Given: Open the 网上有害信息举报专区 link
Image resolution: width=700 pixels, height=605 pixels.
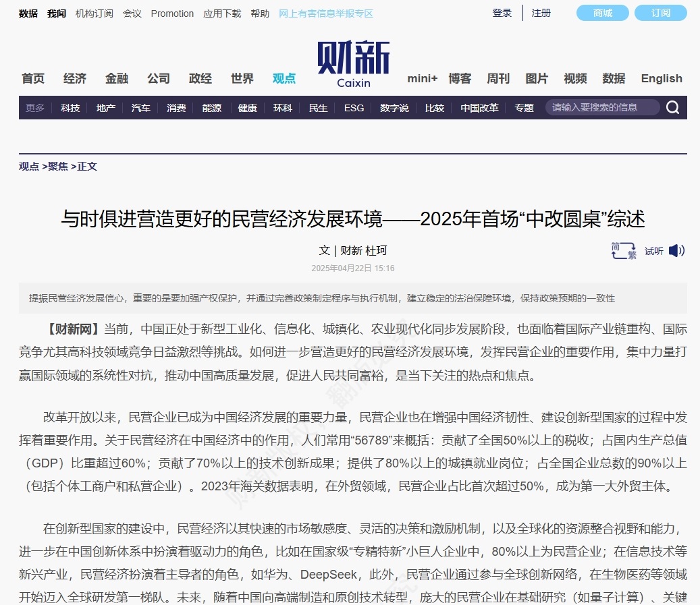Looking at the screenshot, I should [x=325, y=13].
